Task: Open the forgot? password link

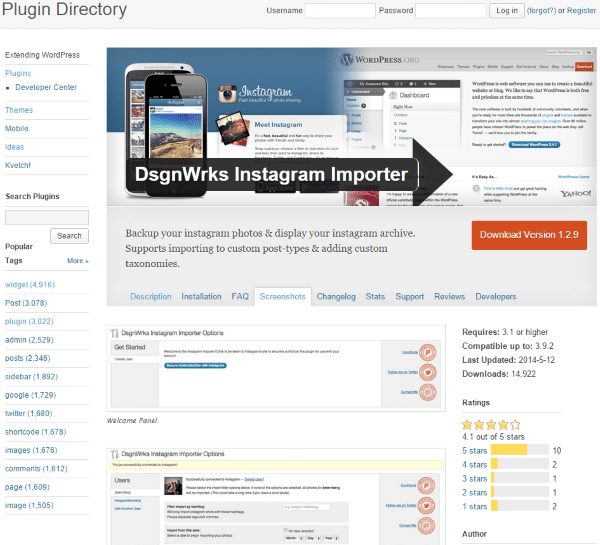Action: click(541, 11)
